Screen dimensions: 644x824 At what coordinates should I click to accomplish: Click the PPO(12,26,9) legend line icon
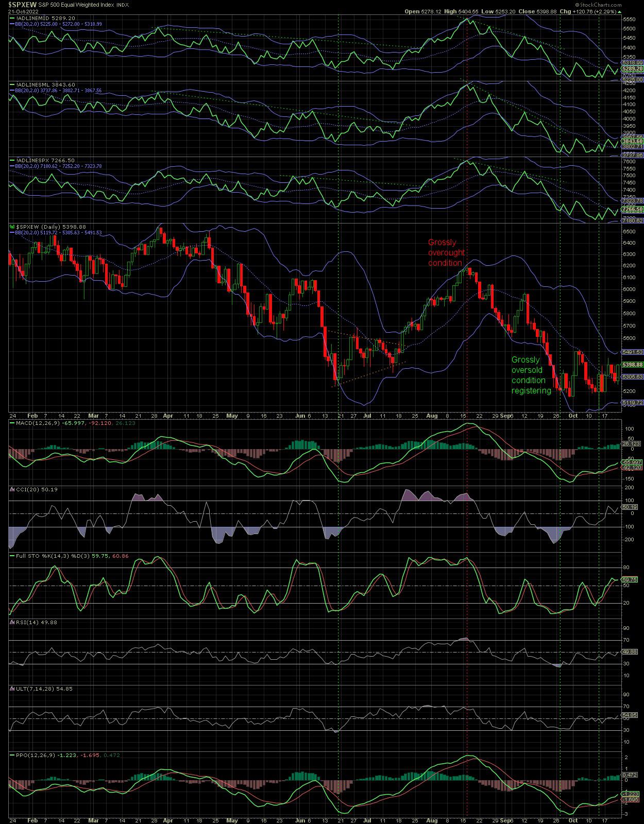(12, 754)
